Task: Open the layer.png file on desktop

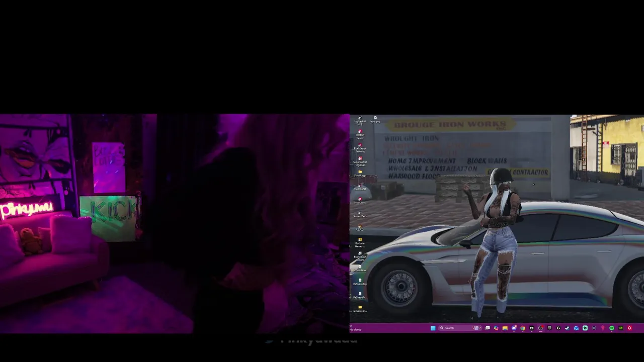Action: pos(375,119)
